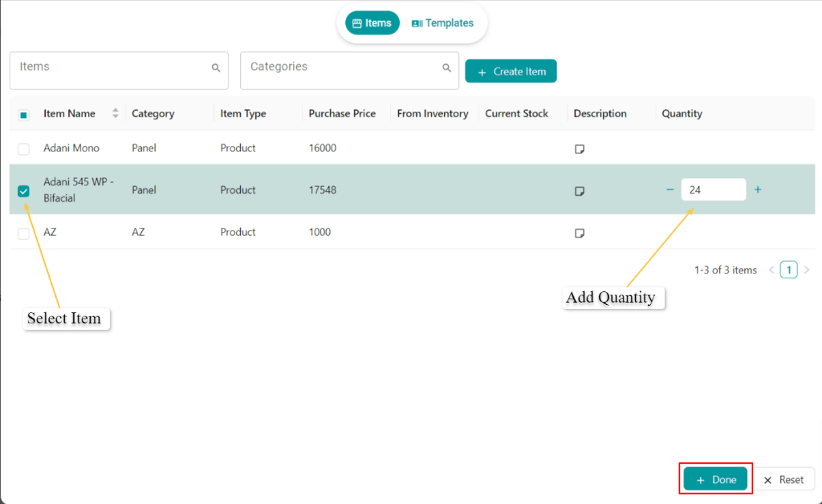Sort table by Item Name arrows

click(x=115, y=113)
